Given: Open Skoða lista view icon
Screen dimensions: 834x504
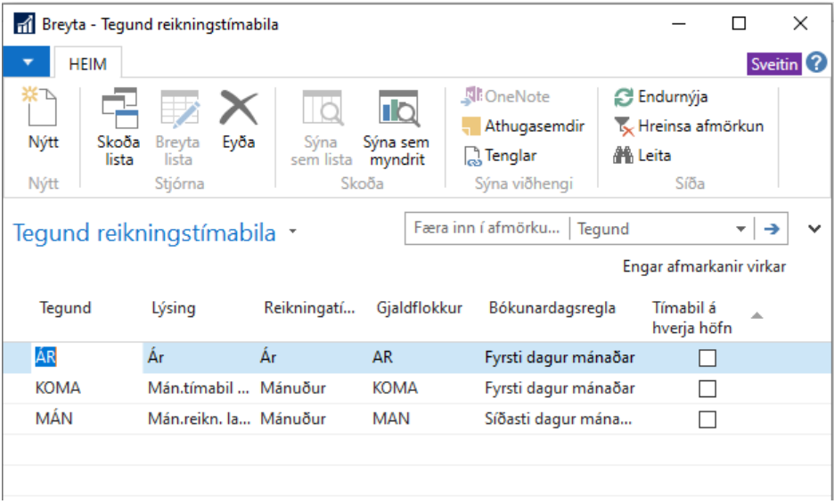Looking at the screenshot, I should coord(119,113).
